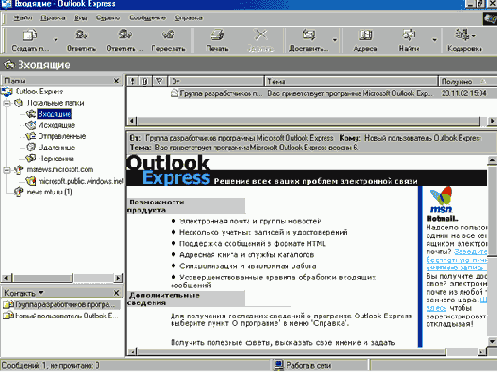Click the Переслать (forward) toolbar icon

(x=168, y=40)
